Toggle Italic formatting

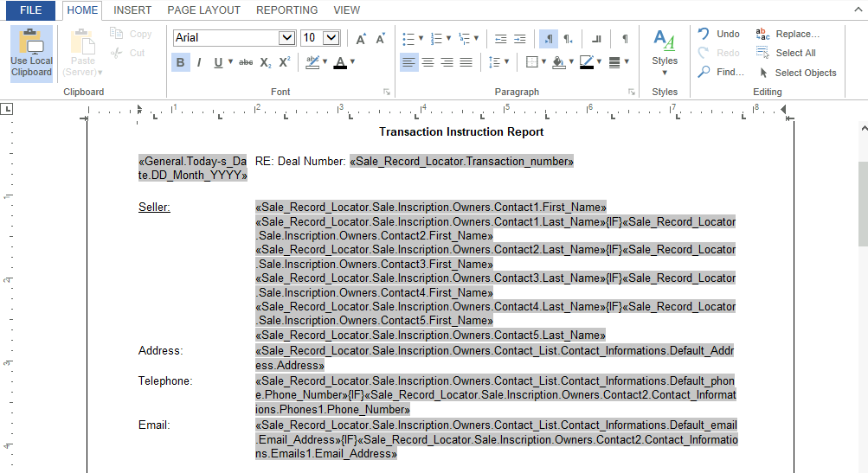coord(199,62)
